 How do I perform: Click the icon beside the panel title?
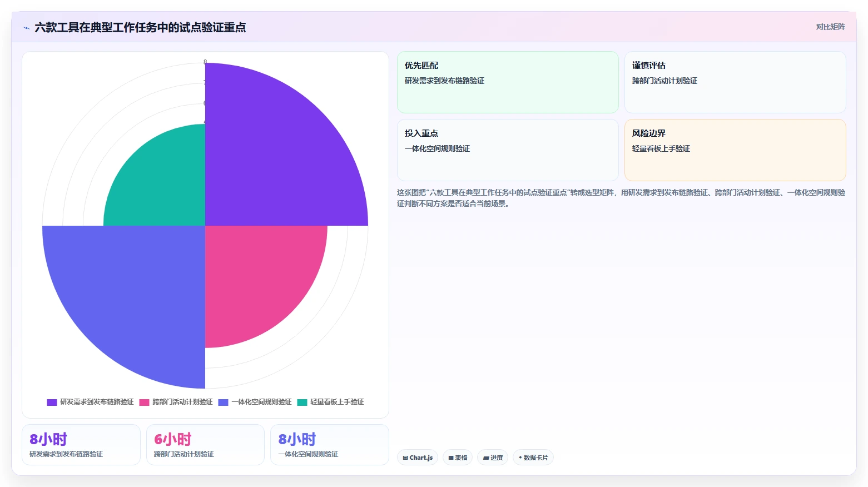27,28
